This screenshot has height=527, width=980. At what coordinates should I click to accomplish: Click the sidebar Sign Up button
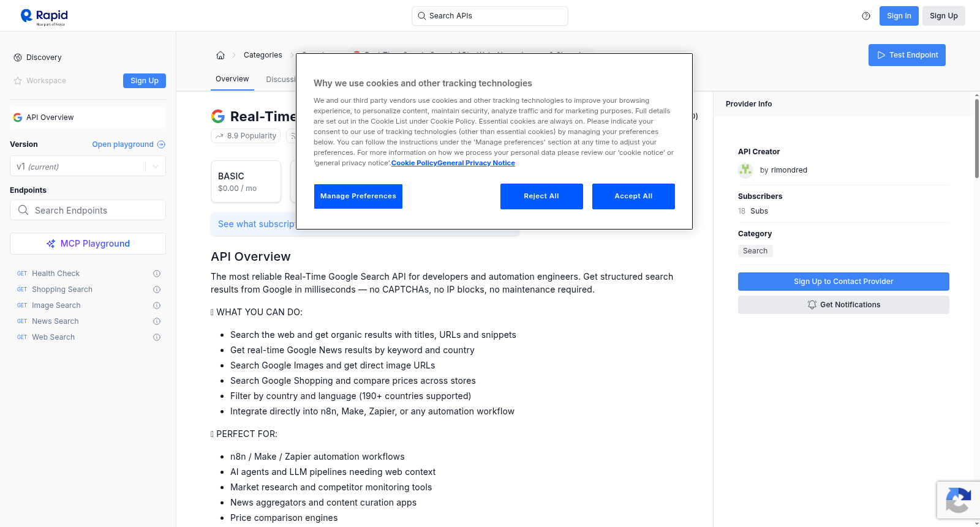[145, 81]
